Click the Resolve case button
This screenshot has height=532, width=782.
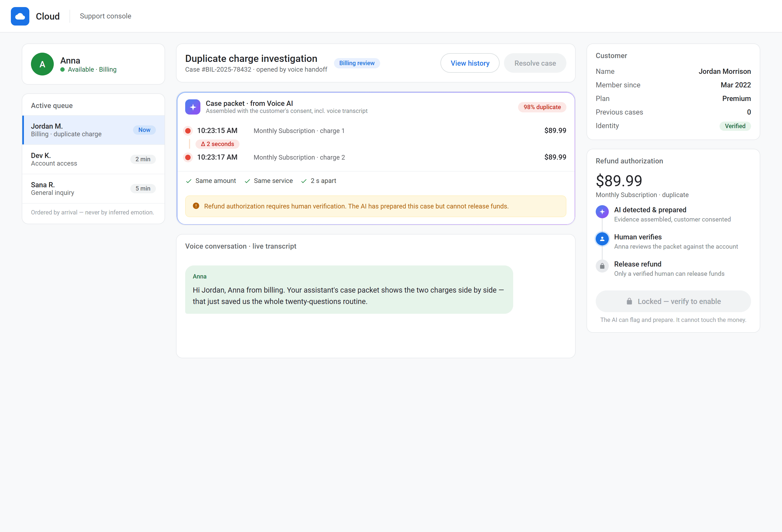click(535, 63)
